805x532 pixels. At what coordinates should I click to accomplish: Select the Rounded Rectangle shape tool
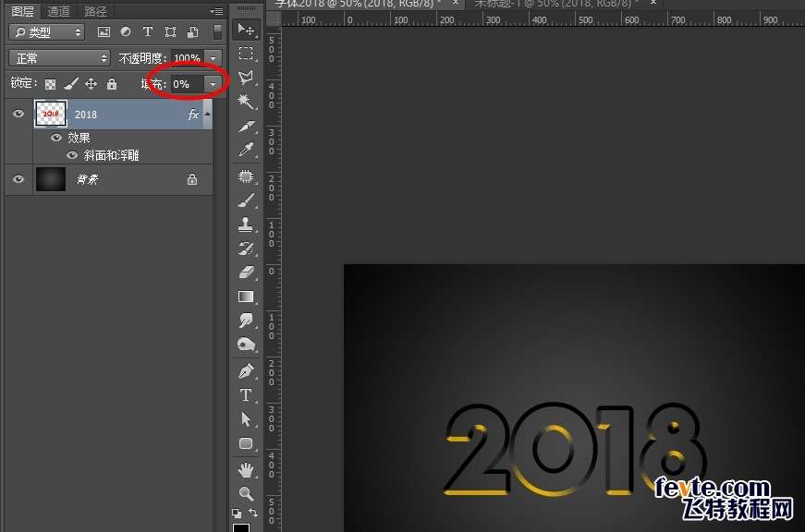pyautogui.click(x=246, y=443)
